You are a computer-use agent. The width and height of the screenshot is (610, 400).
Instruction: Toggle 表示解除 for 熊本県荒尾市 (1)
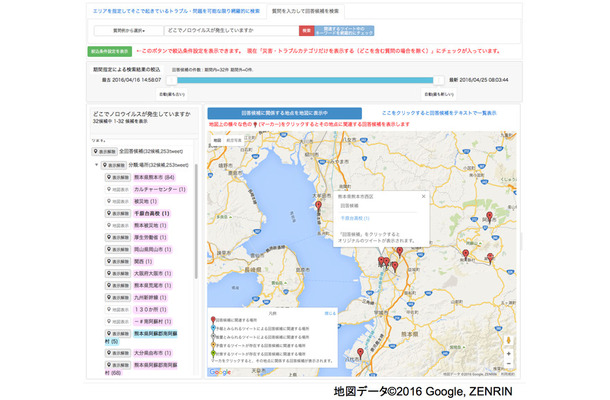[x=118, y=286]
